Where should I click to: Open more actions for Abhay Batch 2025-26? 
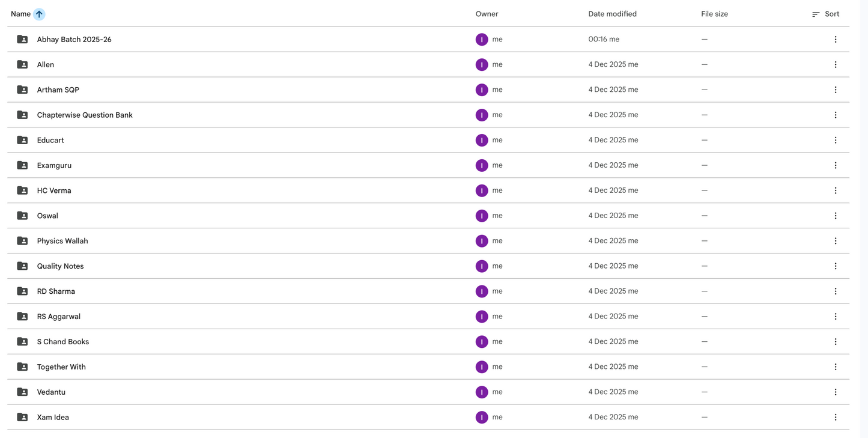click(x=835, y=39)
